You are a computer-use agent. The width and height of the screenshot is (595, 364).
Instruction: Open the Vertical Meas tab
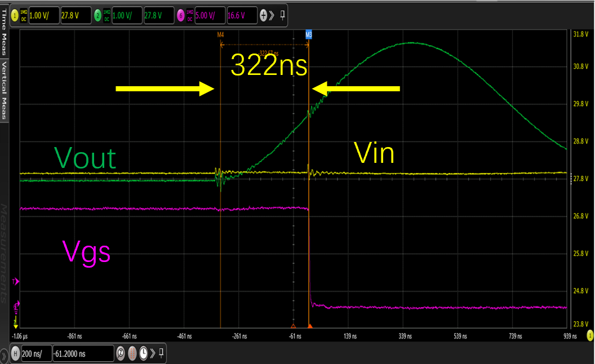tap(3, 90)
